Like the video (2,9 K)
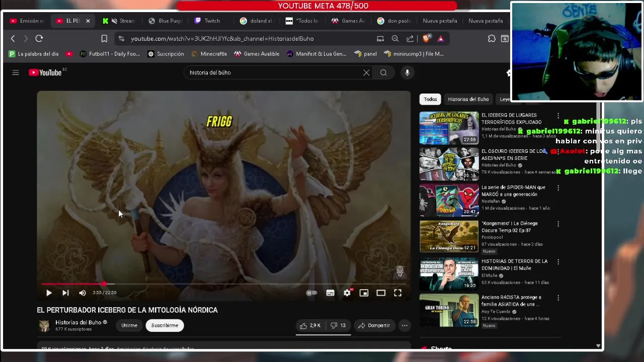644x362 pixels. [310, 325]
